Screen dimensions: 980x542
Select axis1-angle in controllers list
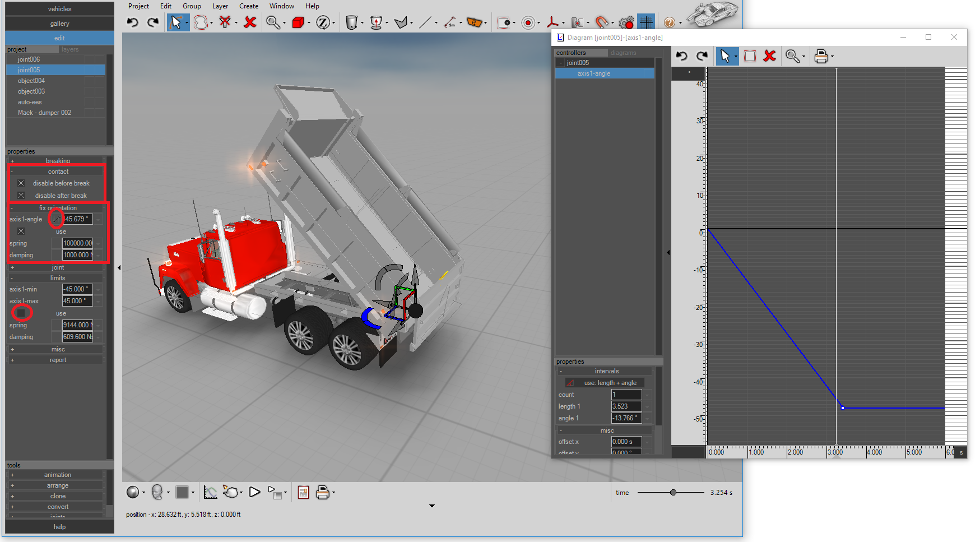[x=605, y=73]
